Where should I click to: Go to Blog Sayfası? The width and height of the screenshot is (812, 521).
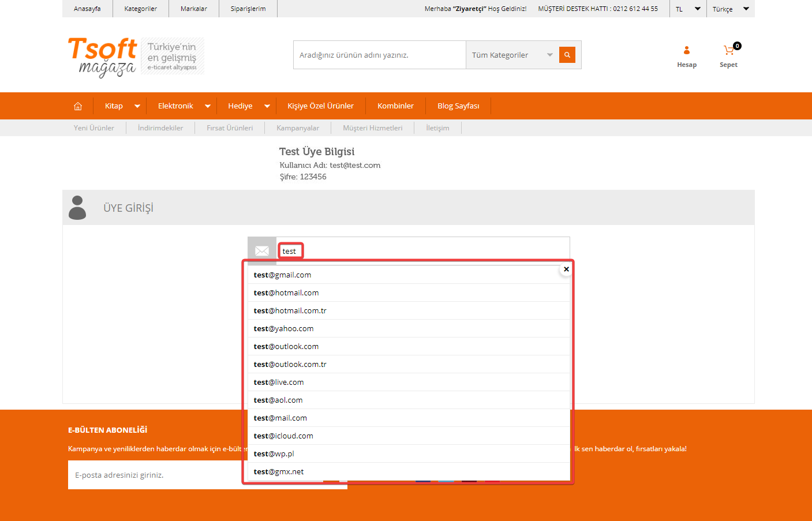pyautogui.click(x=458, y=106)
